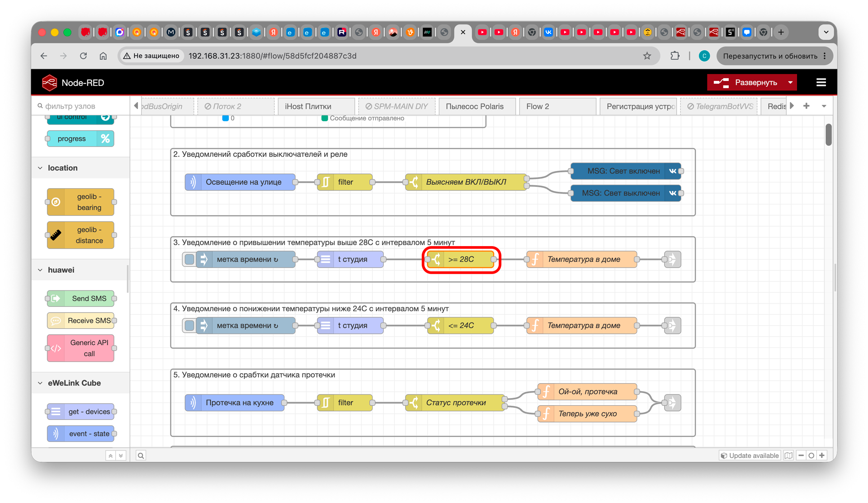Screen dimensions: 868x503
Task: Bookmark this page with the star icon
Action: pyautogui.click(x=647, y=56)
